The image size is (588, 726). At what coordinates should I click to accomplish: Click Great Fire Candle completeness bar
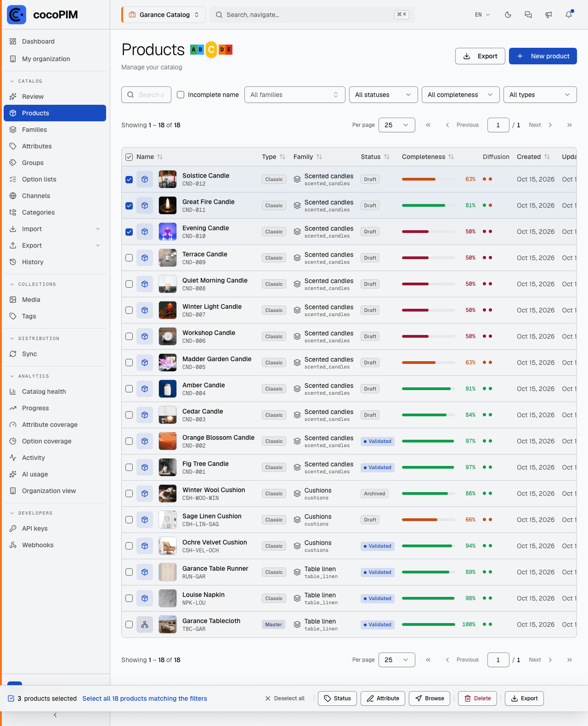coord(428,205)
